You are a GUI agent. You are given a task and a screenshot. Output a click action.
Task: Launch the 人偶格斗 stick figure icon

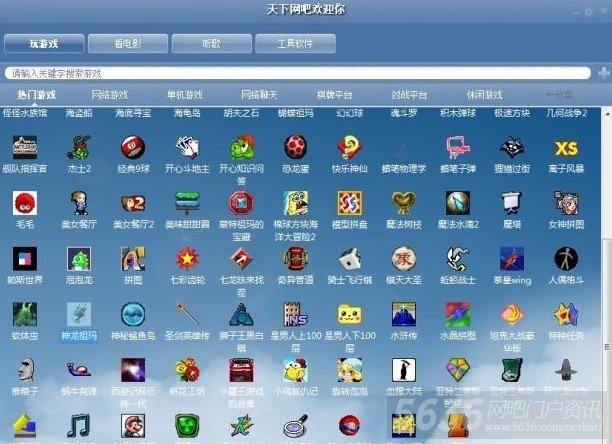pos(566,258)
